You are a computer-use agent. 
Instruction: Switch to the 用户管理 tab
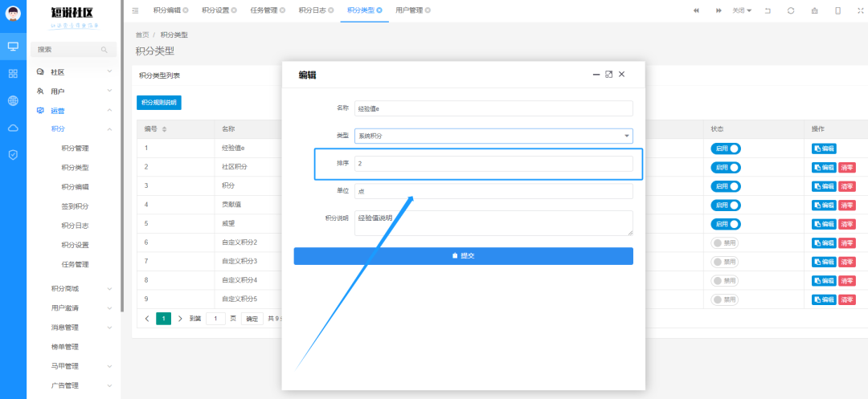coord(409,10)
